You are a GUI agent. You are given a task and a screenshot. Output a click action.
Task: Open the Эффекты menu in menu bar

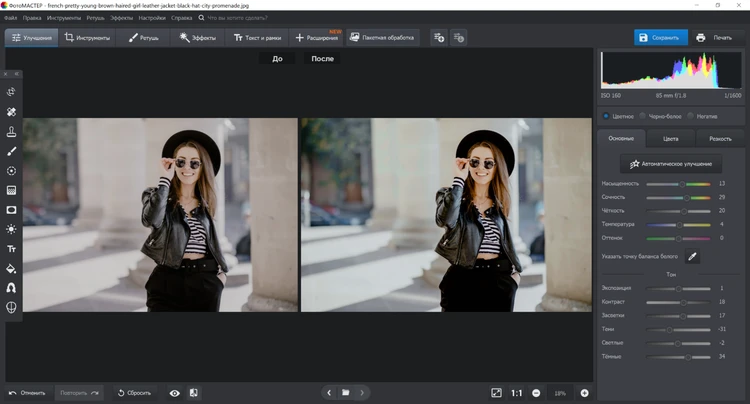click(121, 18)
